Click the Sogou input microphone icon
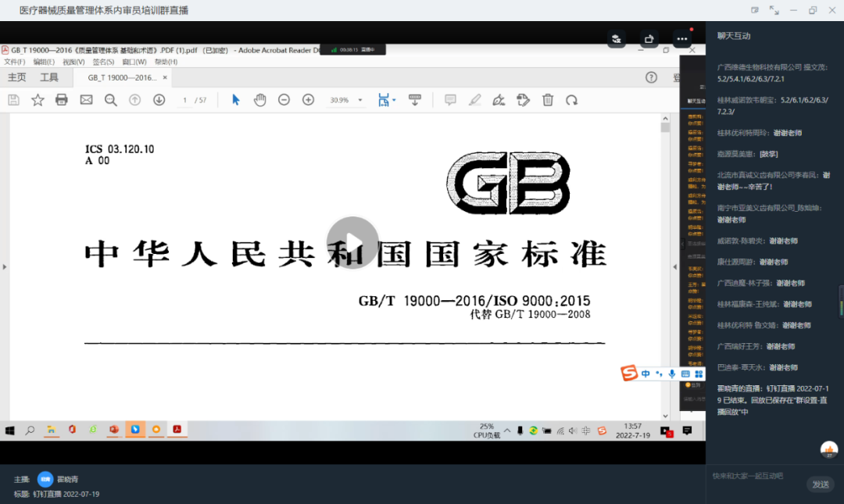 (672, 374)
